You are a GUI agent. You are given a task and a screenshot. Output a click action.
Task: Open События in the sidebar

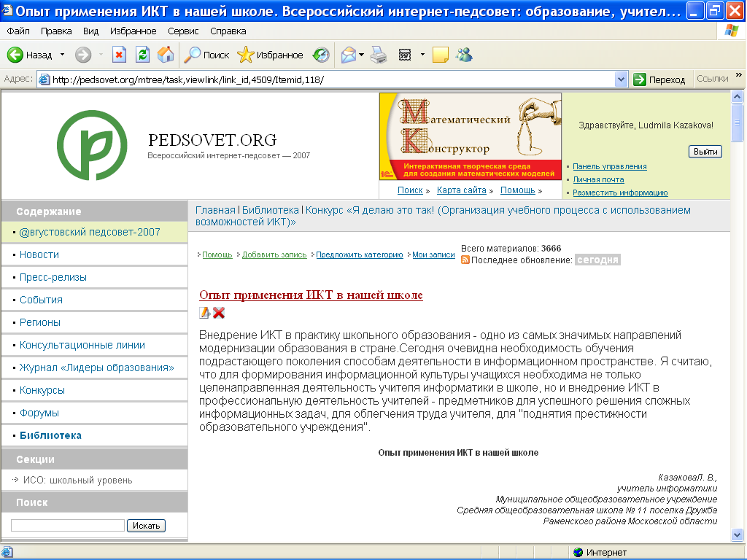pyautogui.click(x=41, y=300)
